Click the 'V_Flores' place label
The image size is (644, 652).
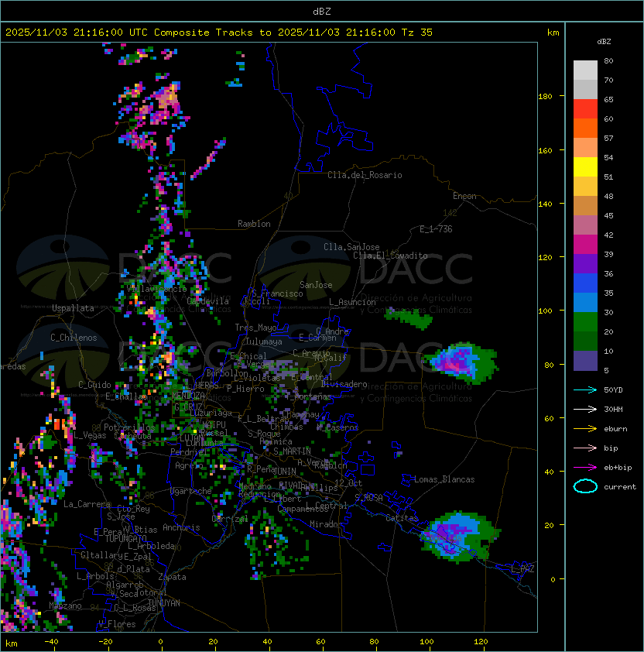117,624
